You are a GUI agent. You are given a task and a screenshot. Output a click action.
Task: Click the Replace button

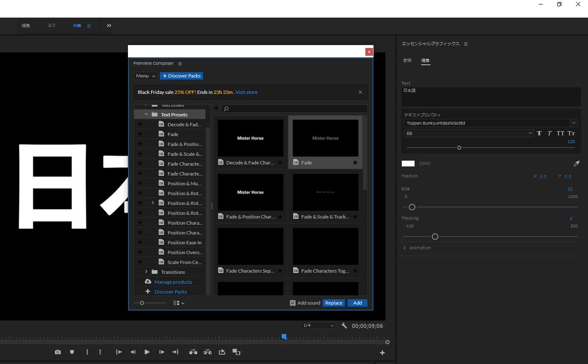(x=334, y=303)
